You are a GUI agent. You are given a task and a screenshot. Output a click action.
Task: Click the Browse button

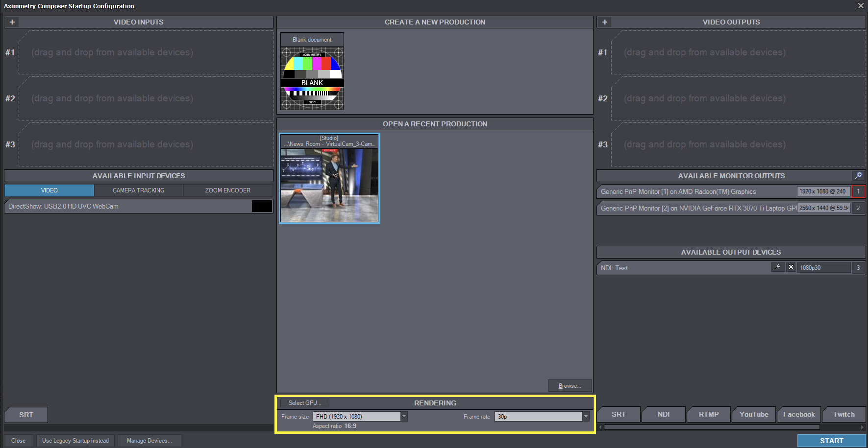click(570, 386)
